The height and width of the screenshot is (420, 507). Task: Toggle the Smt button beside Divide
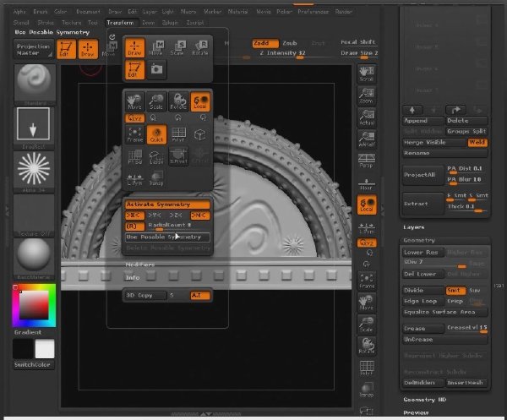(x=455, y=291)
